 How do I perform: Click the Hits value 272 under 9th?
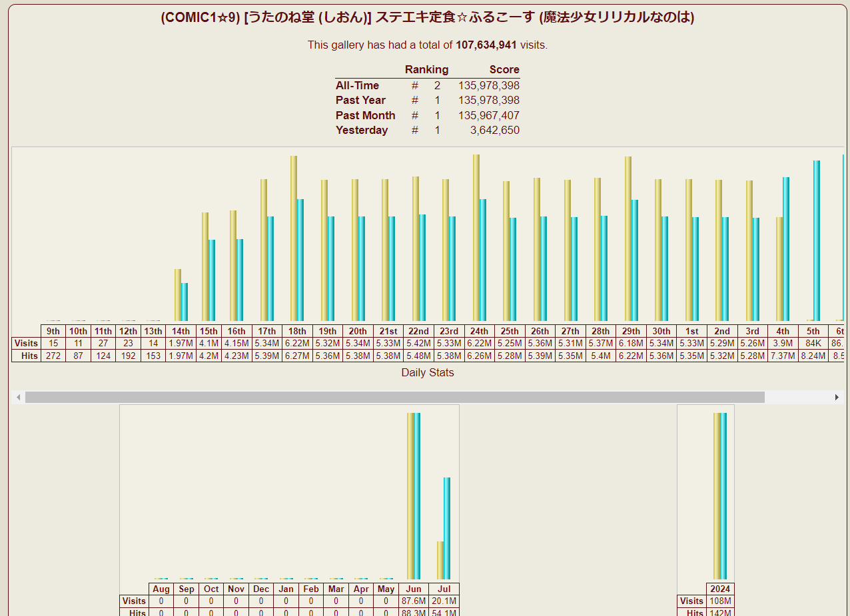pyautogui.click(x=53, y=356)
